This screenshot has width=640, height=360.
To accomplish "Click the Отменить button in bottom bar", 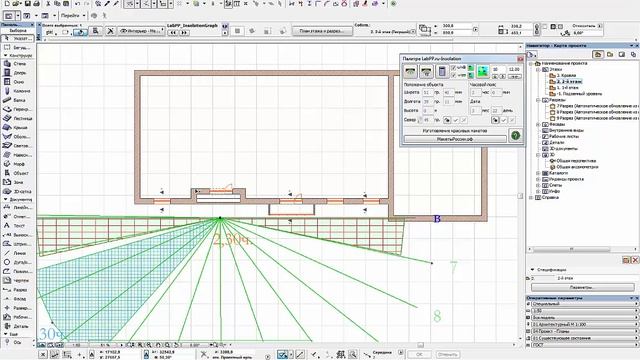I will tap(448, 354).
